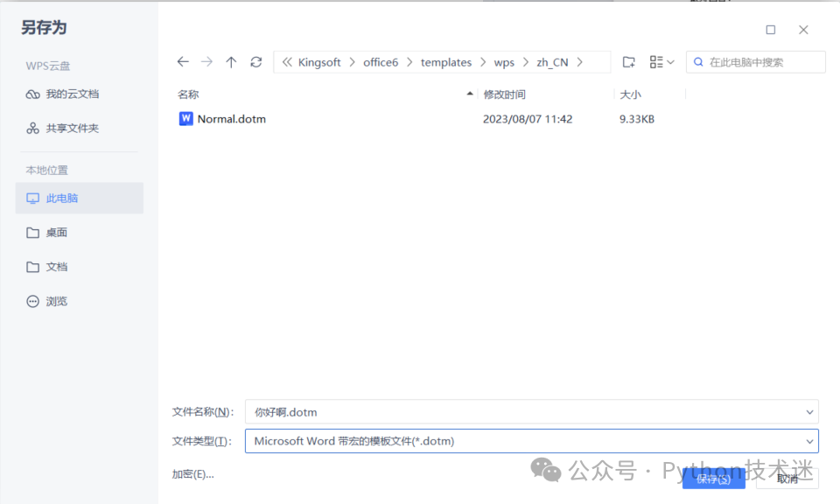Select Kingsoft in the breadcrumb path

click(319, 62)
